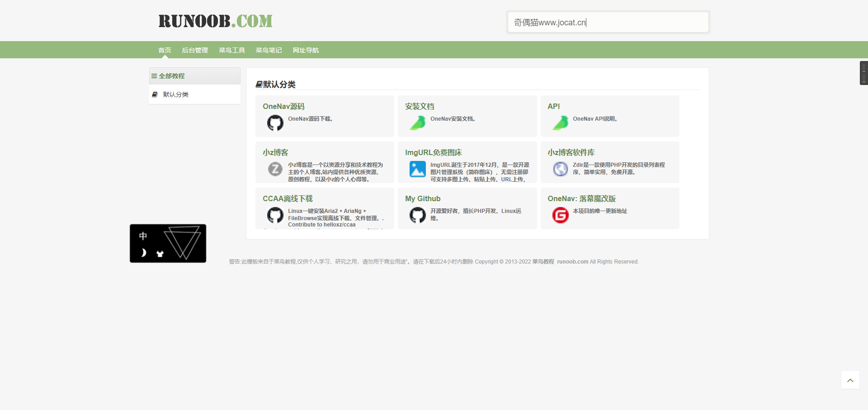Click the GitHub icon in OneNav源码 card

tap(275, 123)
